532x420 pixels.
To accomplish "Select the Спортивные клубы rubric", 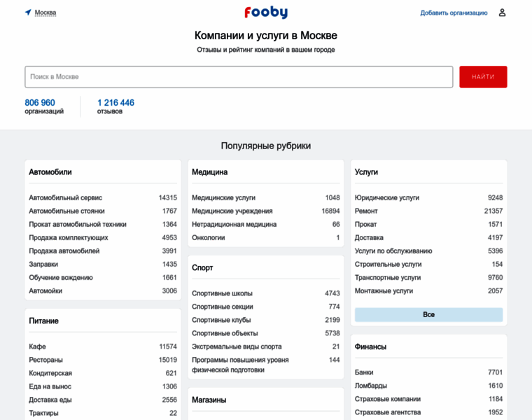I will 222,320.
